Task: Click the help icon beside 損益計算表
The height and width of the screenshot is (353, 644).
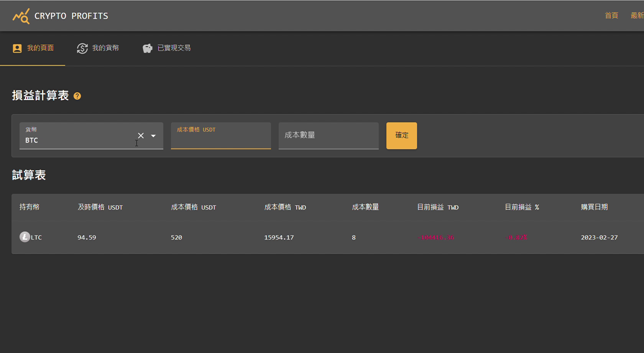Action: tap(77, 96)
